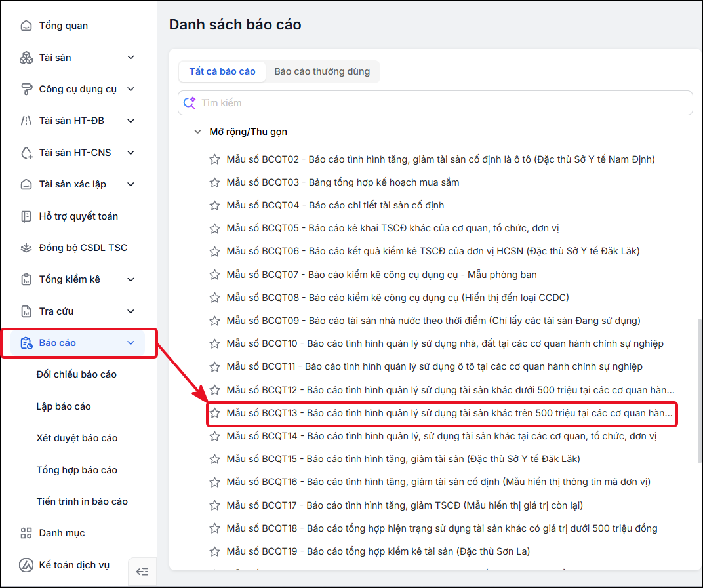Star the BCQT19 report as favorite
Screen dimensions: 703x588
214,552
